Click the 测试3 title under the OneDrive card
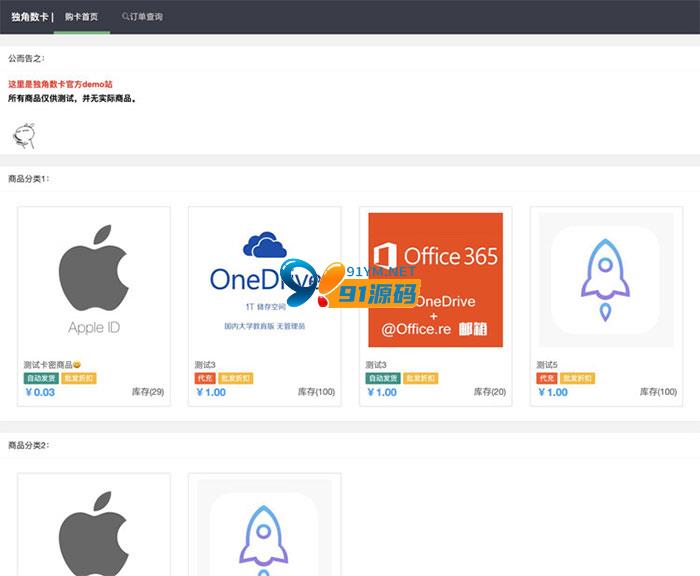700x576 pixels. [x=205, y=365]
